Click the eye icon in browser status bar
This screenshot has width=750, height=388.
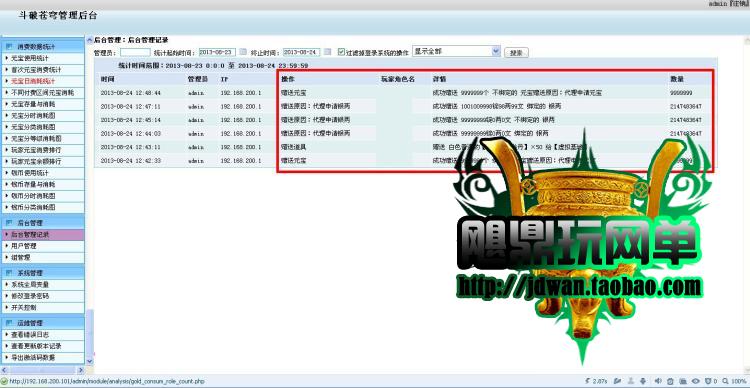[696, 381]
